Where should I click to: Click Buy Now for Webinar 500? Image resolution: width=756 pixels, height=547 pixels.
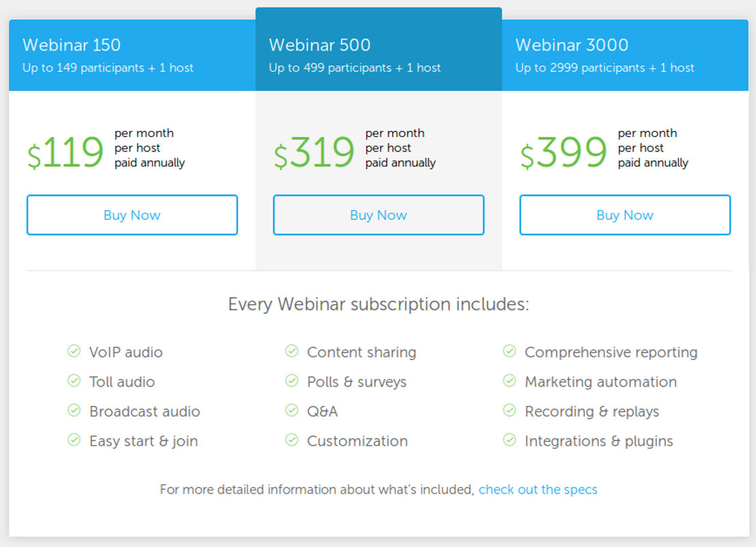(x=379, y=215)
